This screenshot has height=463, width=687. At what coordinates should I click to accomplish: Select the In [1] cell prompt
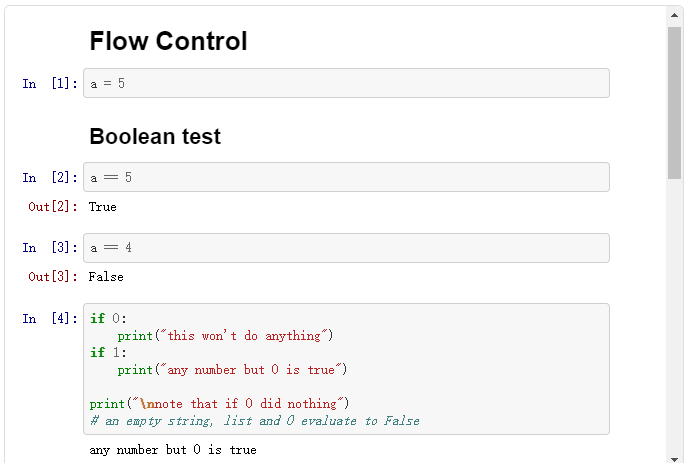50,84
